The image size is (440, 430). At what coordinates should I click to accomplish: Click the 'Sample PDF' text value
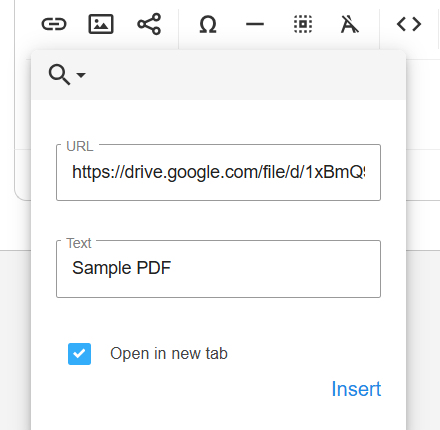121,268
